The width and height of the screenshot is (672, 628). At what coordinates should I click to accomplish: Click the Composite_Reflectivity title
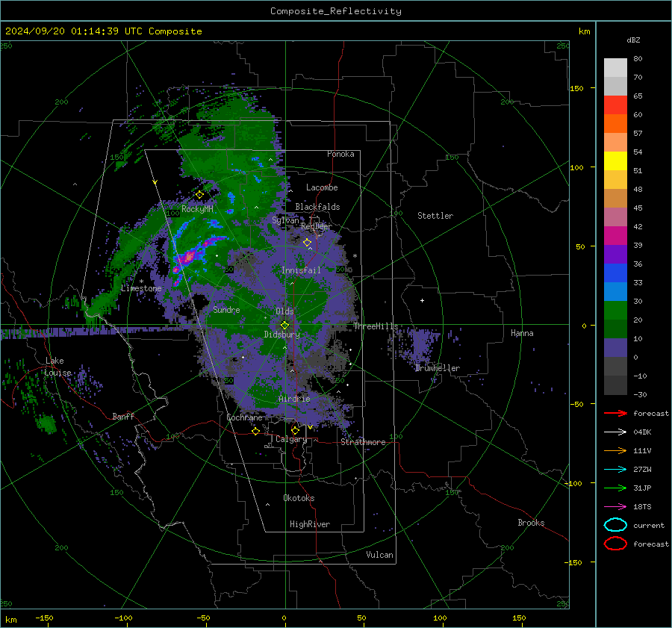pos(336,11)
